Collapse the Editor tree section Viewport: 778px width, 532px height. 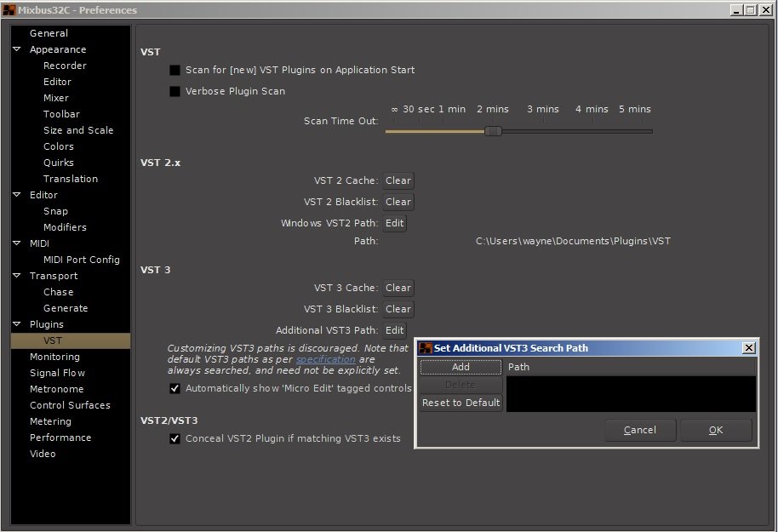point(17,195)
